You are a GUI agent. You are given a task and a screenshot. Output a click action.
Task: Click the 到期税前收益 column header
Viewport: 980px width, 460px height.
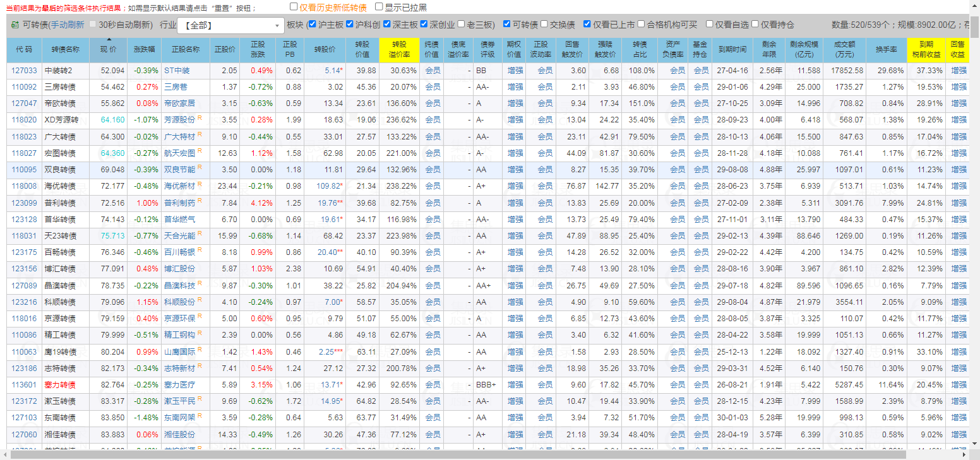click(x=926, y=49)
